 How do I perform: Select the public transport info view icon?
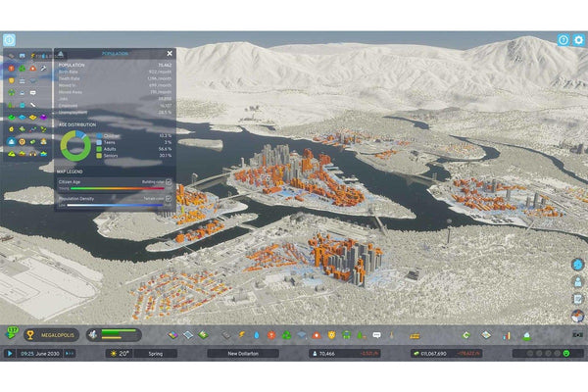pyautogui.click(x=12, y=92)
